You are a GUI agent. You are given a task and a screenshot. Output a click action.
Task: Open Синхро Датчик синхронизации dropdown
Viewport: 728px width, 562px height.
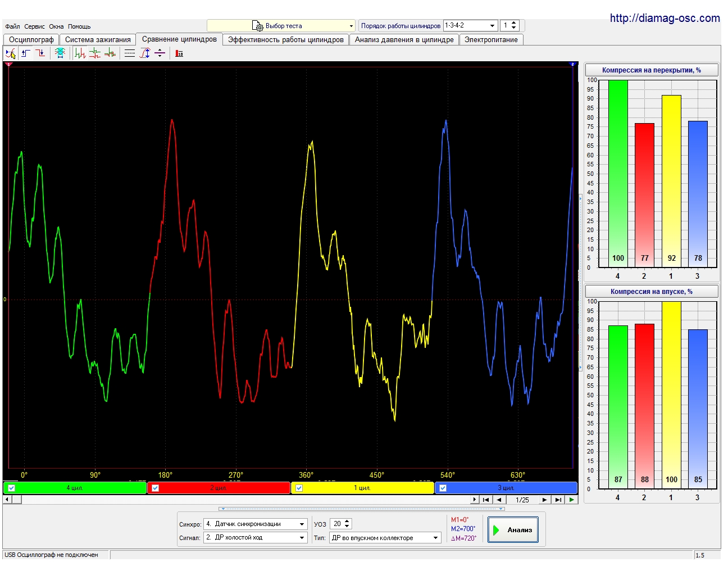click(256, 524)
